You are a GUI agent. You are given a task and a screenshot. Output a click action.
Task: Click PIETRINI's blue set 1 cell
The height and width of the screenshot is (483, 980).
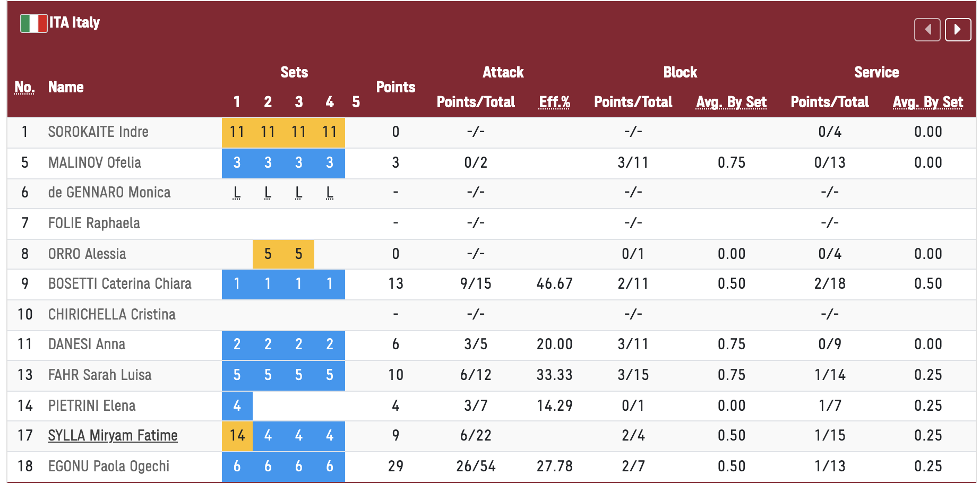click(237, 406)
